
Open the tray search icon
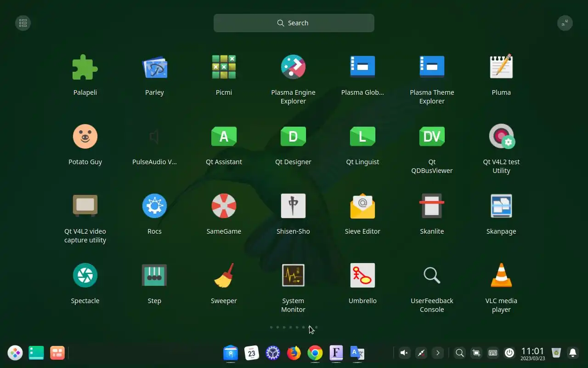point(459,353)
